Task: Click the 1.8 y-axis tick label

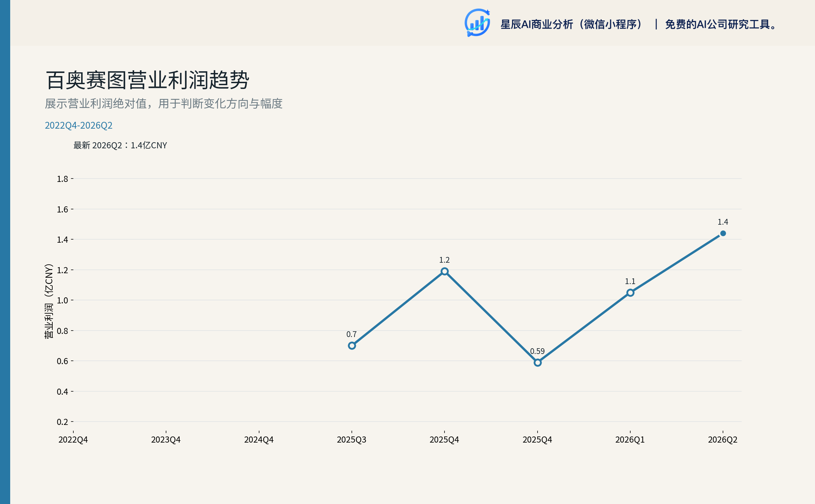Action: [x=62, y=179]
